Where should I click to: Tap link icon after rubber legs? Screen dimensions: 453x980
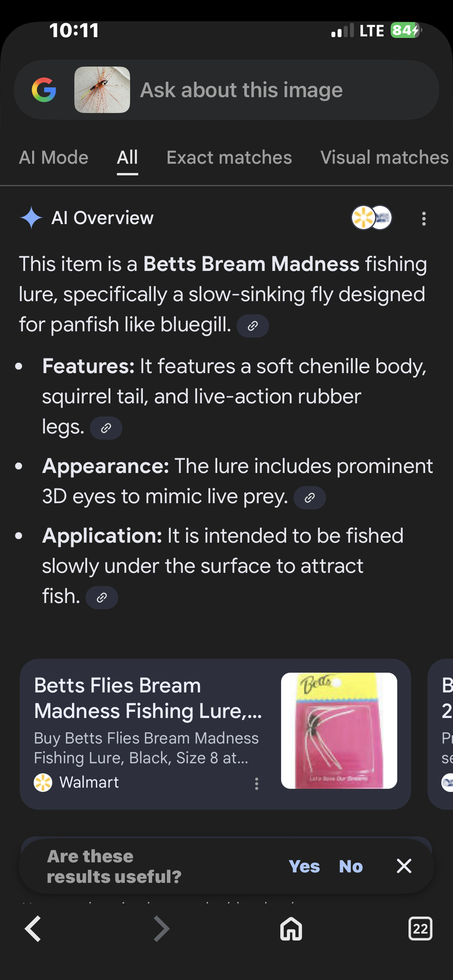[x=106, y=428]
